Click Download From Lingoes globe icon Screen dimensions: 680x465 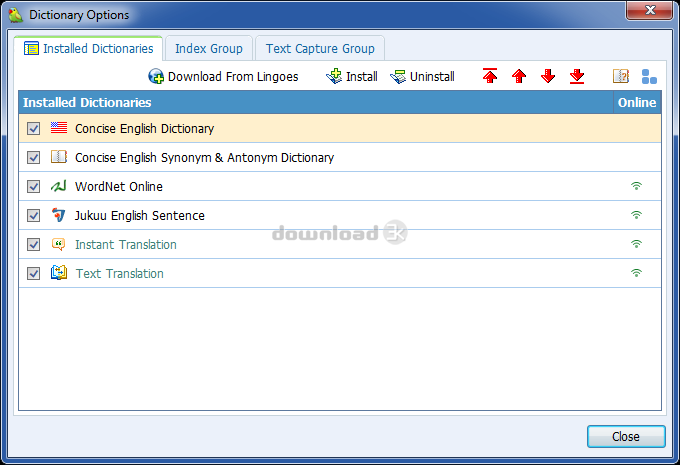pos(156,76)
